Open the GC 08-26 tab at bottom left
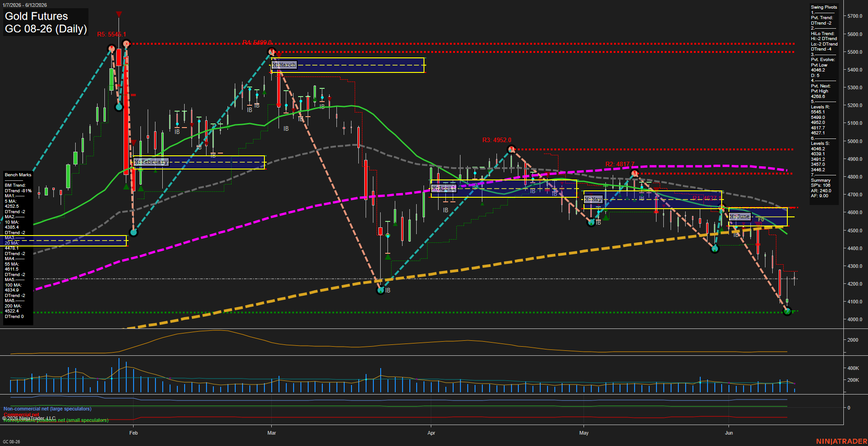 pos(11,441)
